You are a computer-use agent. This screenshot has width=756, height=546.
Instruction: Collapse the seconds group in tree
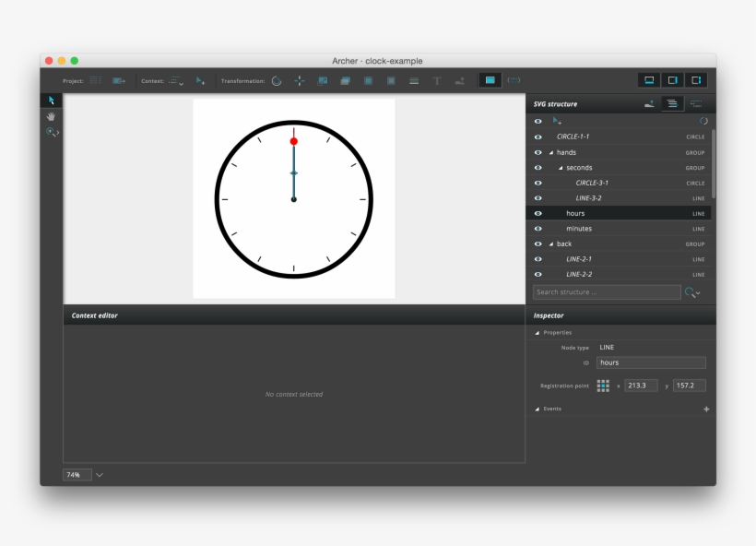[x=561, y=168]
